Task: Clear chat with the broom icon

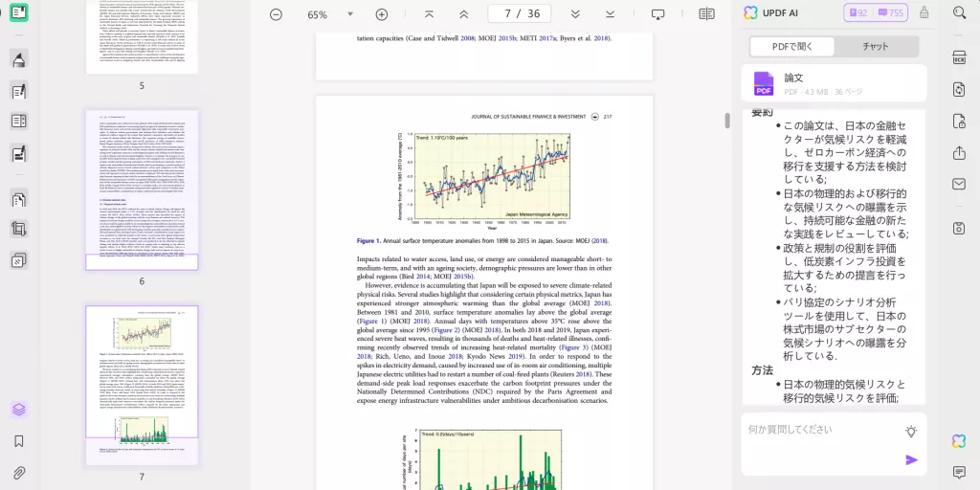Action: 924,13
